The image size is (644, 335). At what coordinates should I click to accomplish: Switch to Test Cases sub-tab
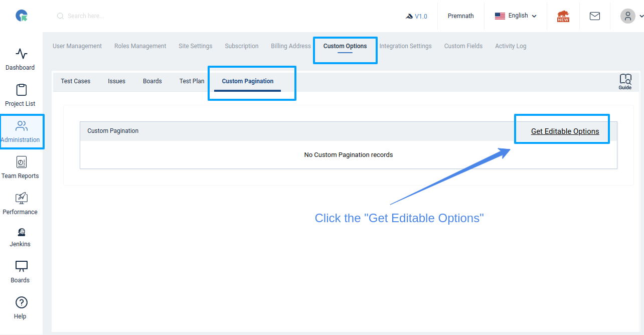tap(76, 81)
